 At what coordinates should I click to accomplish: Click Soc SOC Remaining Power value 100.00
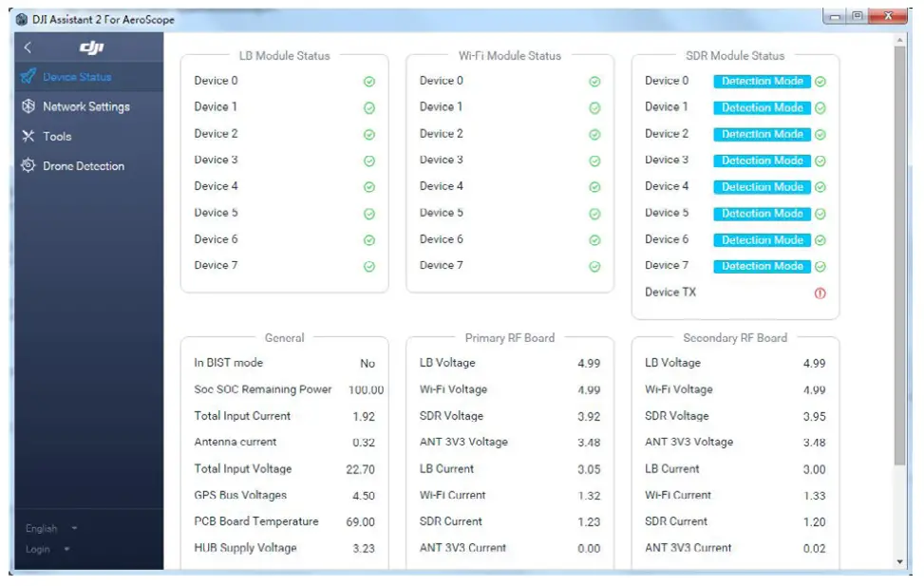tap(366, 389)
